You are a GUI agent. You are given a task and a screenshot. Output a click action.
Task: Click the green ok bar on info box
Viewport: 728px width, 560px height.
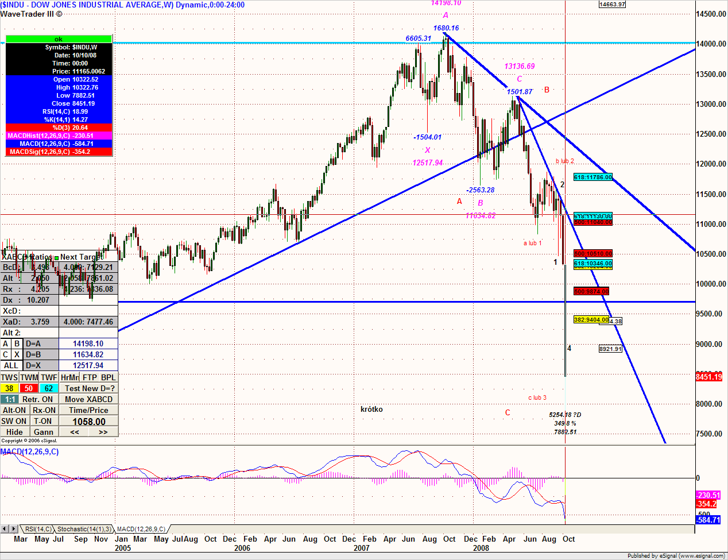pos(59,39)
